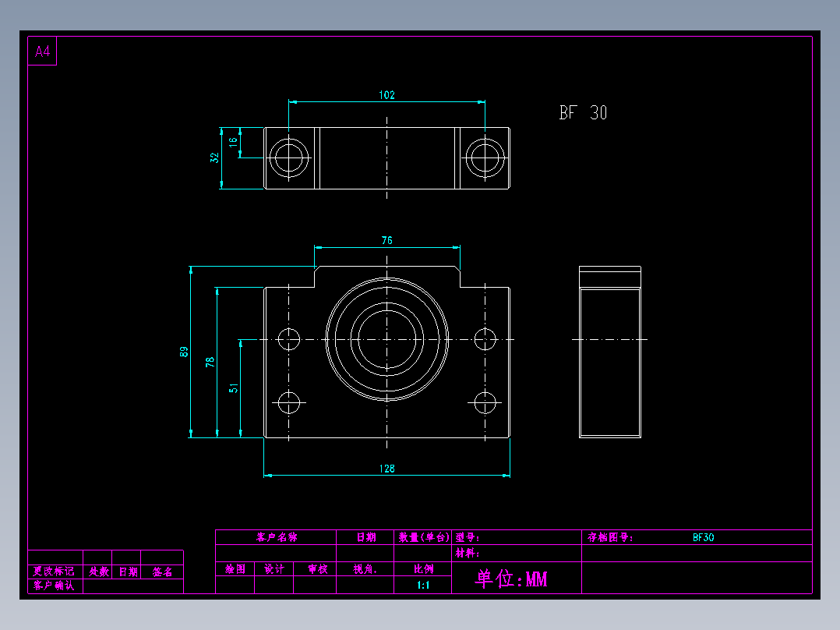840x630 pixels.
Task: Click the 51 center height dimension
Action: point(234,388)
